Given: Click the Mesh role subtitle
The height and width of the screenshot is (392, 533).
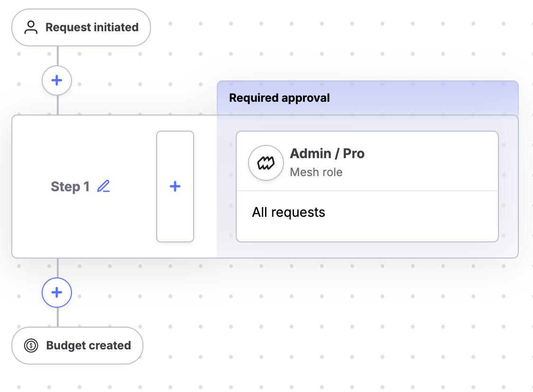Looking at the screenshot, I should tap(316, 172).
